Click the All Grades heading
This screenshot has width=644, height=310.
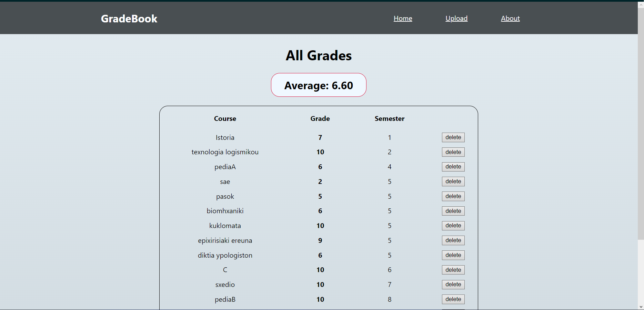coord(319,55)
